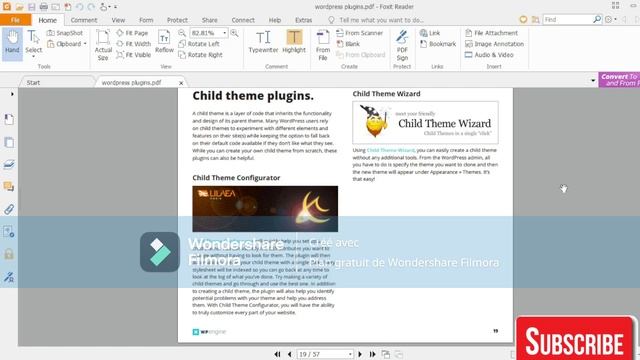Go to the next page
The height and width of the screenshot is (360, 640).
click(x=360, y=354)
